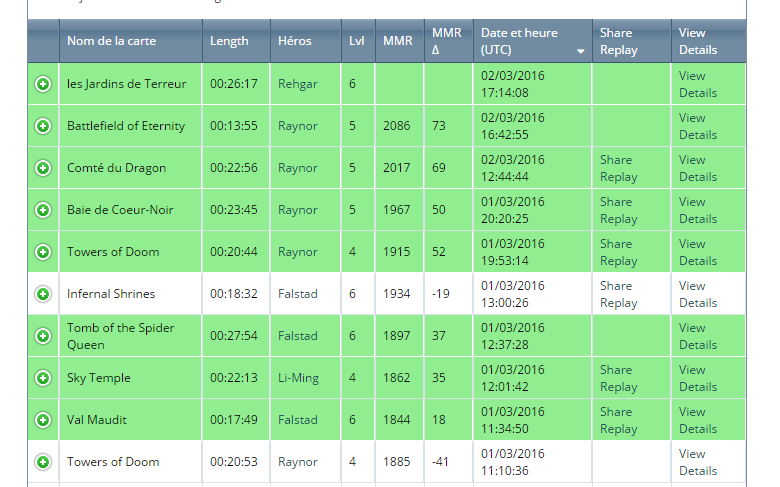Sort by View Details column header
Viewport: 780px width, 487px height.
click(708, 41)
